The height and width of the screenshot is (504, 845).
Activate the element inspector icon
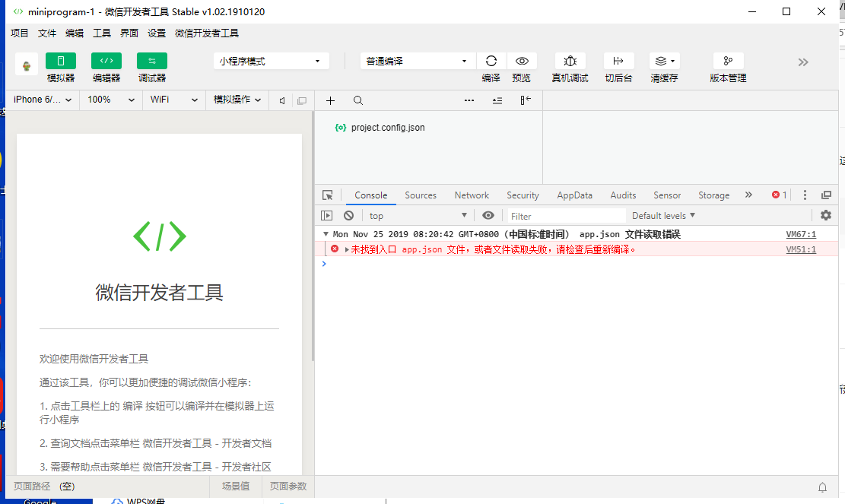328,195
